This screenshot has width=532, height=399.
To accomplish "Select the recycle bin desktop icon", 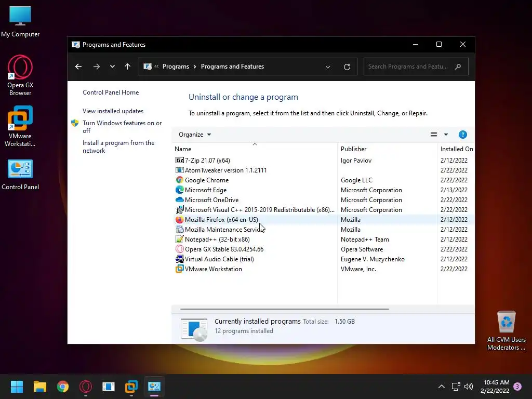I will pyautogui.click(x=506, y=331).
